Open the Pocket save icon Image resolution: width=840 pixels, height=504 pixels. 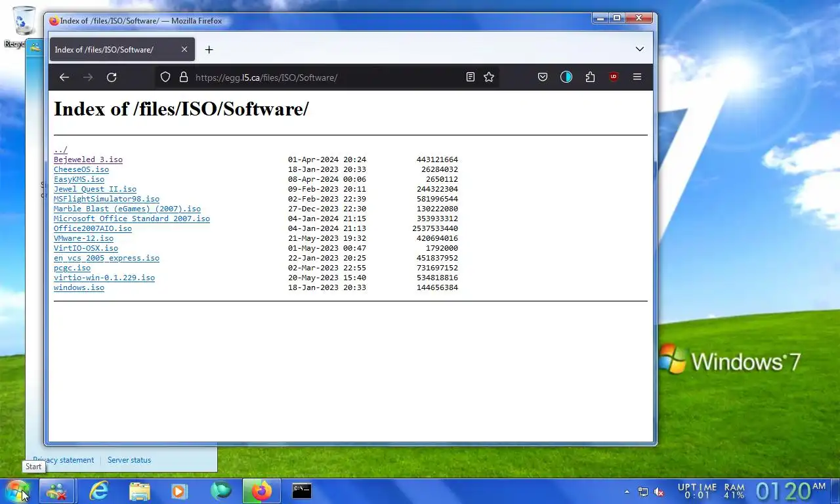point(543,77)
